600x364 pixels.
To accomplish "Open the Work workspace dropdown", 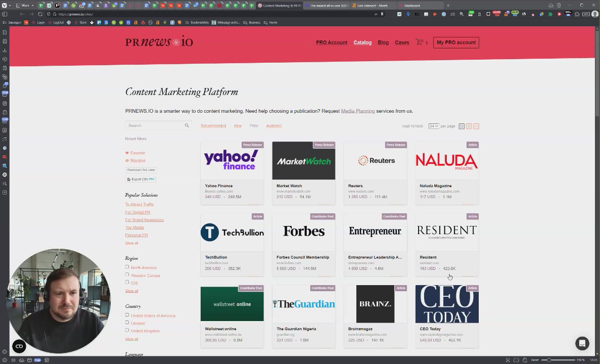I will 25,6.
